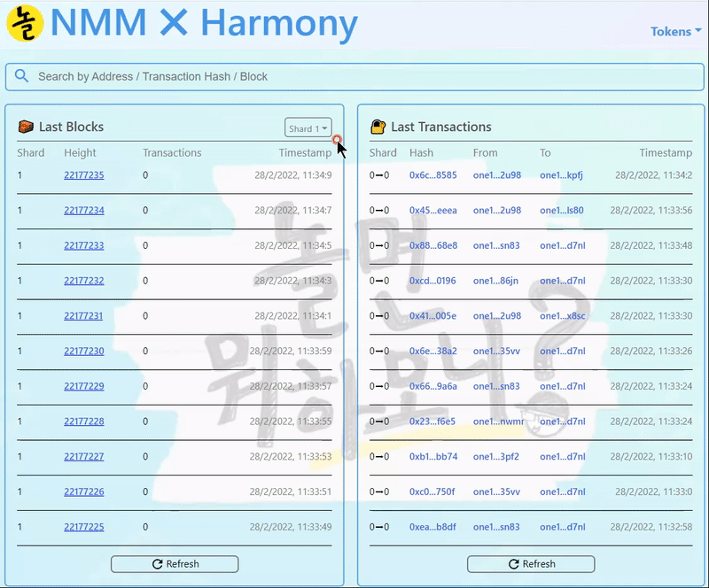Open block 22177225
Screen dimensions: 709x588
[x=83, y=527]
